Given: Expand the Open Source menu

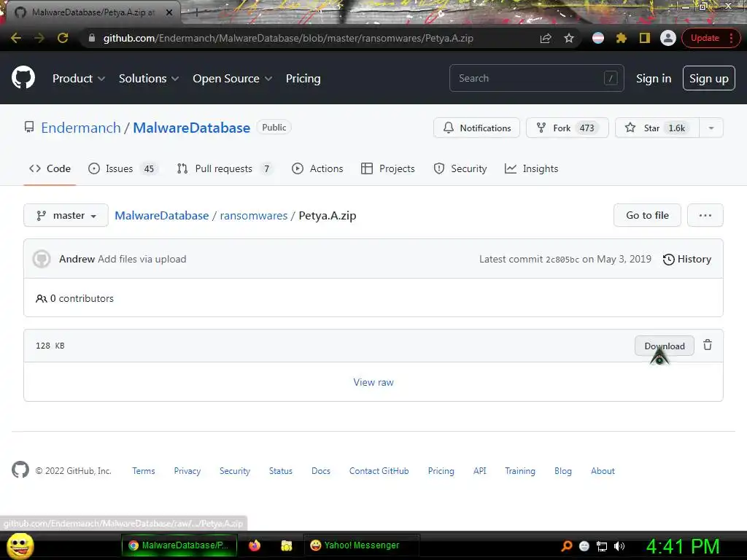Looking at the screenshot, I should [x=233, y=79].
